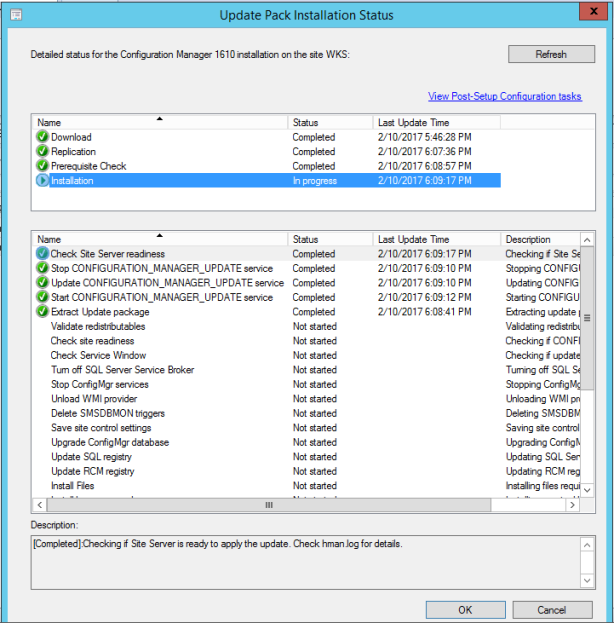Select the Check Site Server readiness row
The image size is (614, 623).
(x=308, y=253)
